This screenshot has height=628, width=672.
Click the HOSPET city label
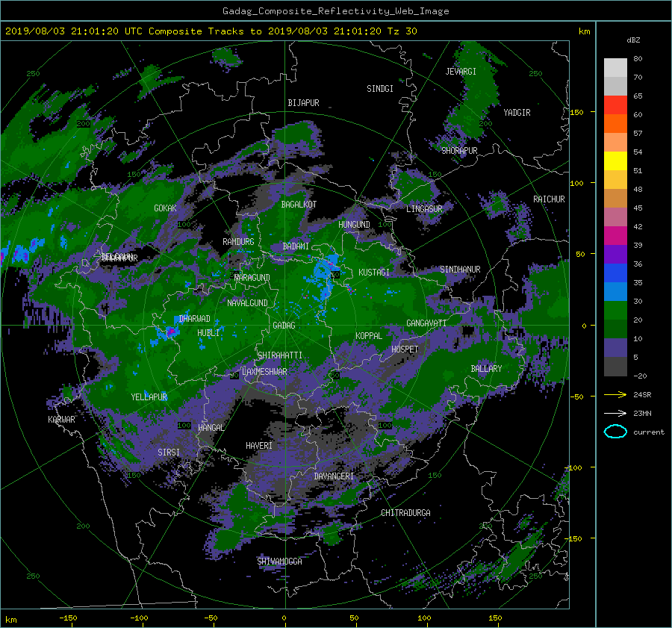(405, 349)
